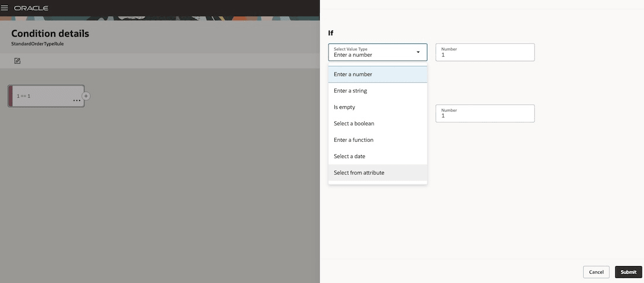Collapse the Select Value Type dropdown
Viewport: 644px width, 283px height.
click(x=378, y=52)
